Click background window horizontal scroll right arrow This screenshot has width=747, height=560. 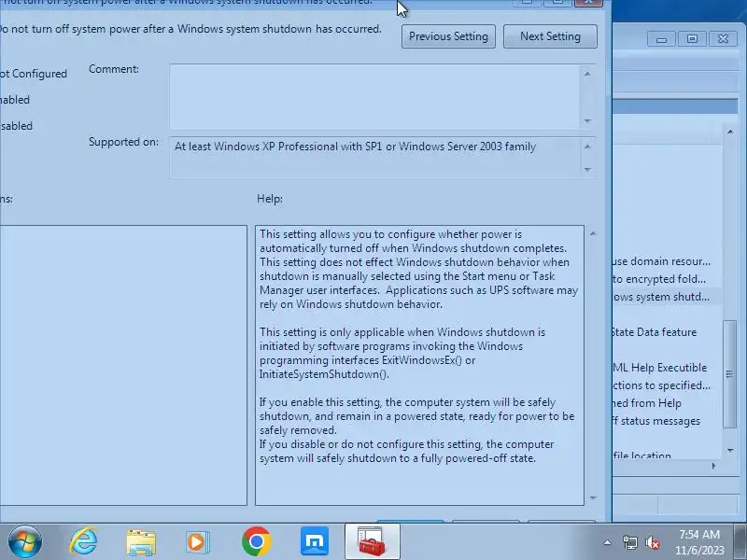point(713,466)
